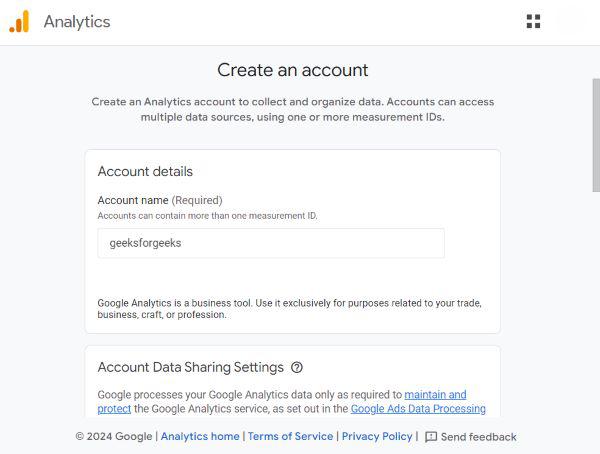
Task: Click the "Account Data Sharing Settings" heading
Action: (190, 367)
